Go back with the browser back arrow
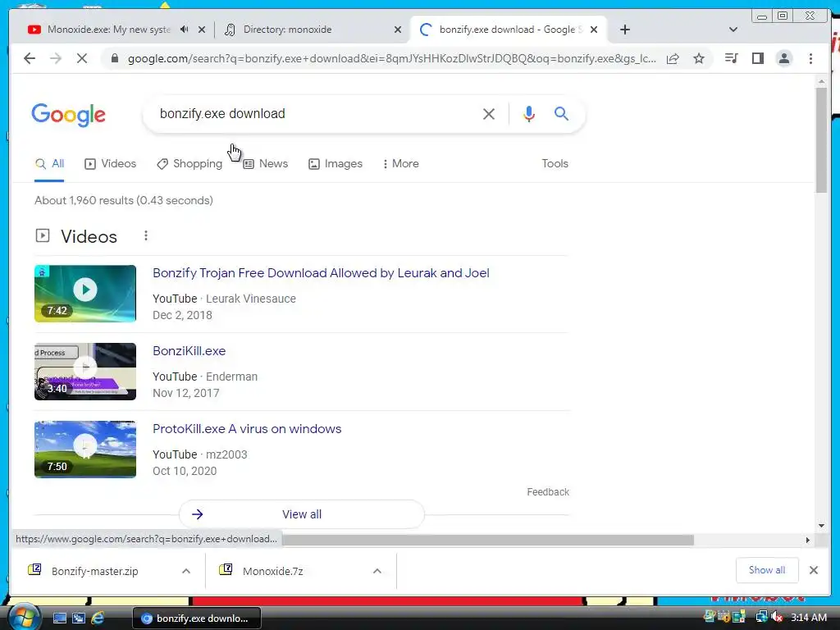This screenshot has width=840, height=630. (x=30, y=58)
